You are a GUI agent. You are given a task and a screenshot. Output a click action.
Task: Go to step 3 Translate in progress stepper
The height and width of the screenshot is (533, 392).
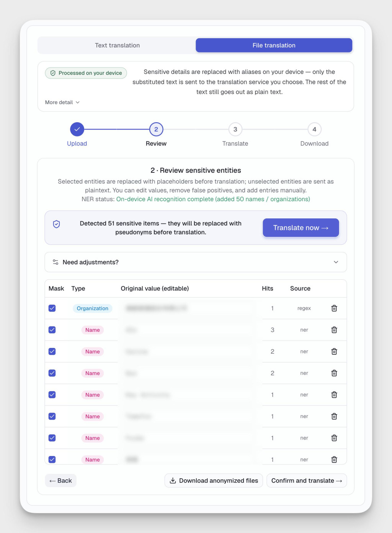235,130
